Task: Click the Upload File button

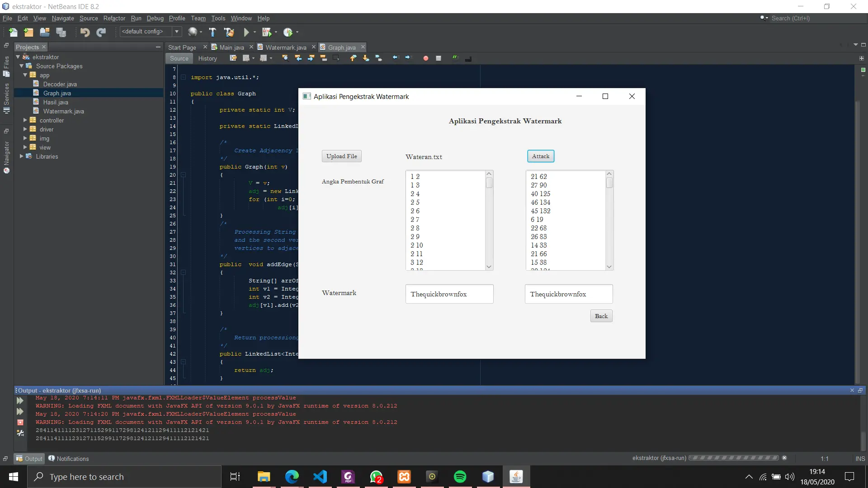Action: click(x=341, y=156)
